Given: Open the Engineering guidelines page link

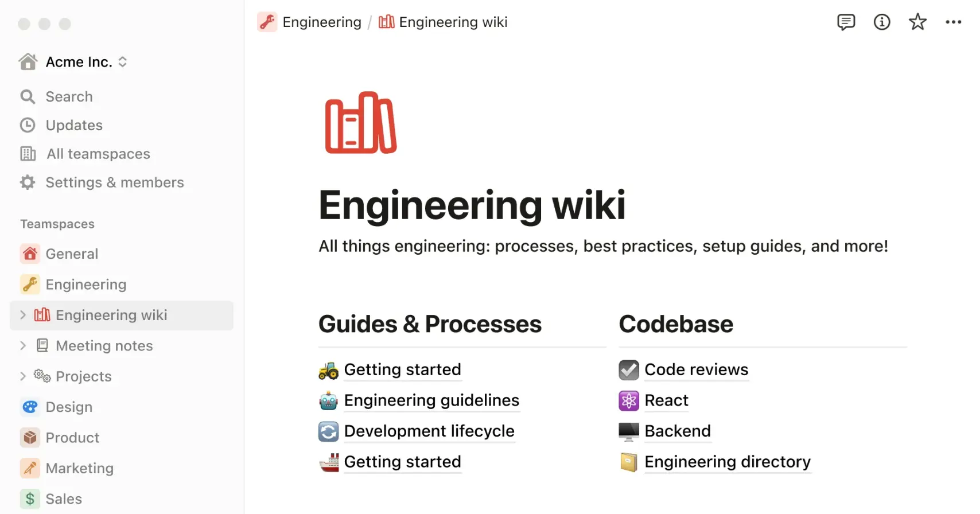Looking at the screenshot, I should click(431, 400).
